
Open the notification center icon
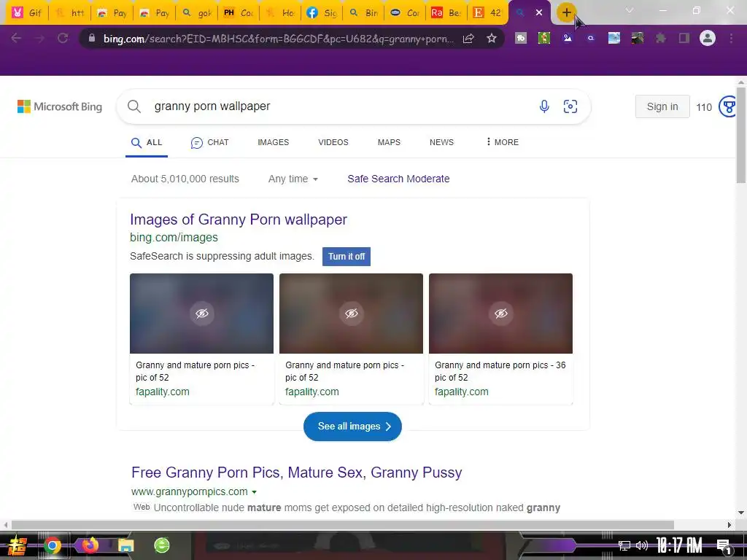click(x=724, y=546)
